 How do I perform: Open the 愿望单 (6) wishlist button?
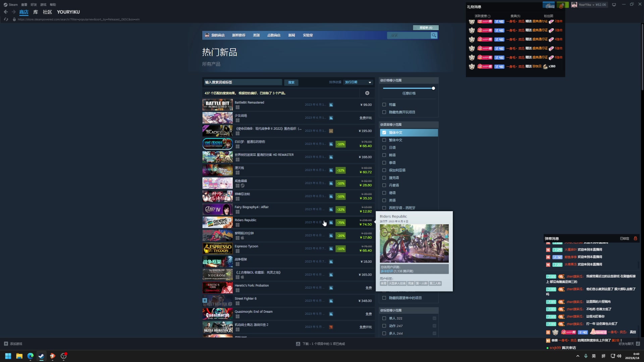coord(426,28)
